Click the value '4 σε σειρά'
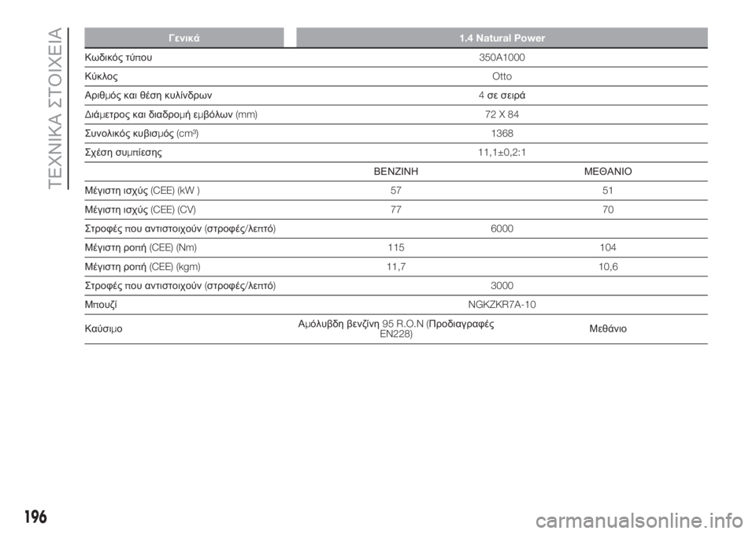This screenshot has height=534, width=756. [x=502, y=95]
